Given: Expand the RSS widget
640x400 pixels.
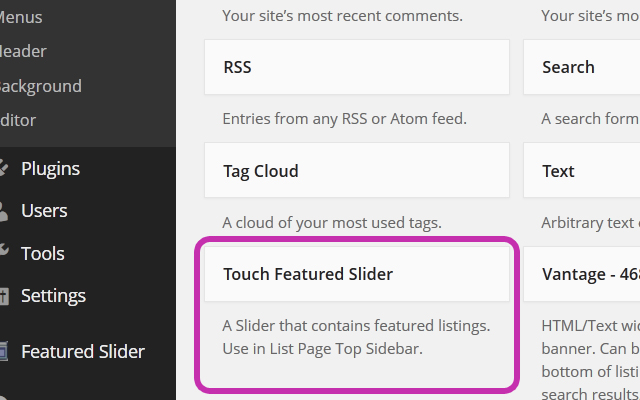Looking at the screenshot, I should click(x=357, y=67).
